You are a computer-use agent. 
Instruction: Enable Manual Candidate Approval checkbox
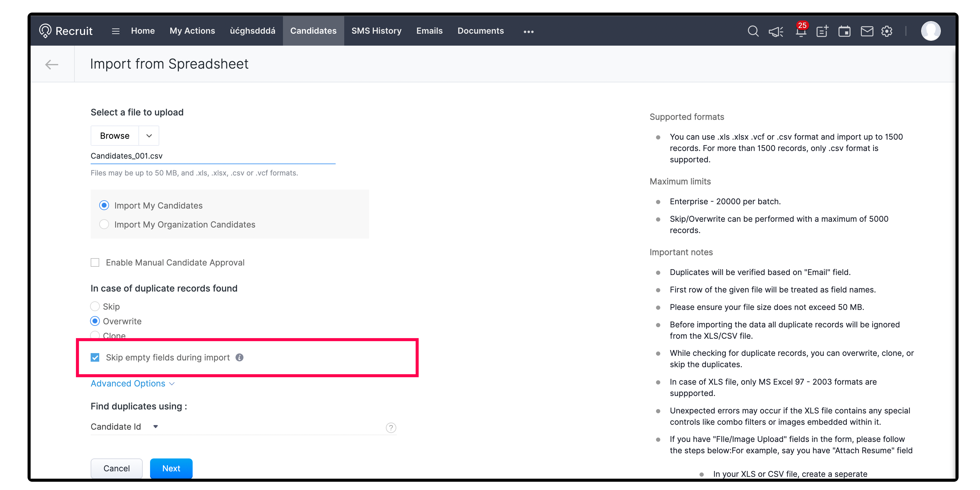coord(95,262)
